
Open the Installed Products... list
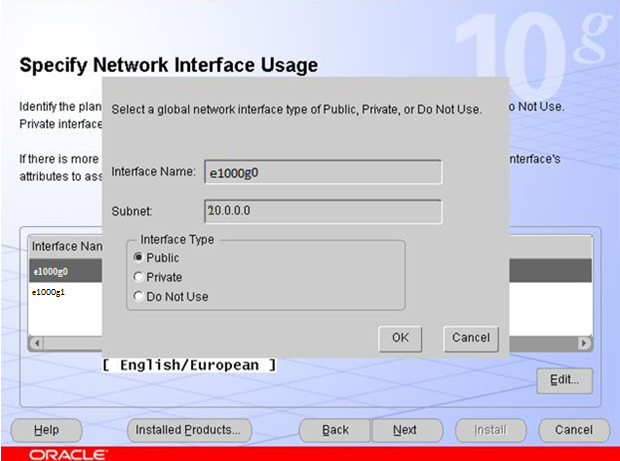click(189, 430)
